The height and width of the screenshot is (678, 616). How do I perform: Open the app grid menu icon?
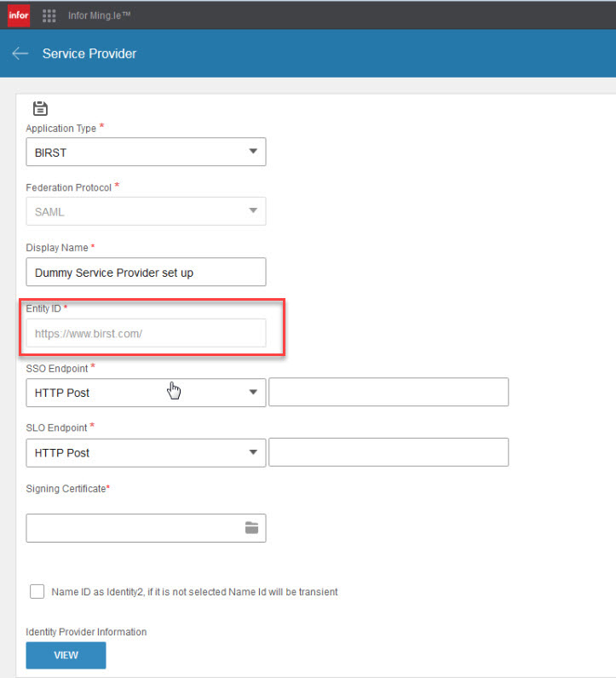[49, 15]
